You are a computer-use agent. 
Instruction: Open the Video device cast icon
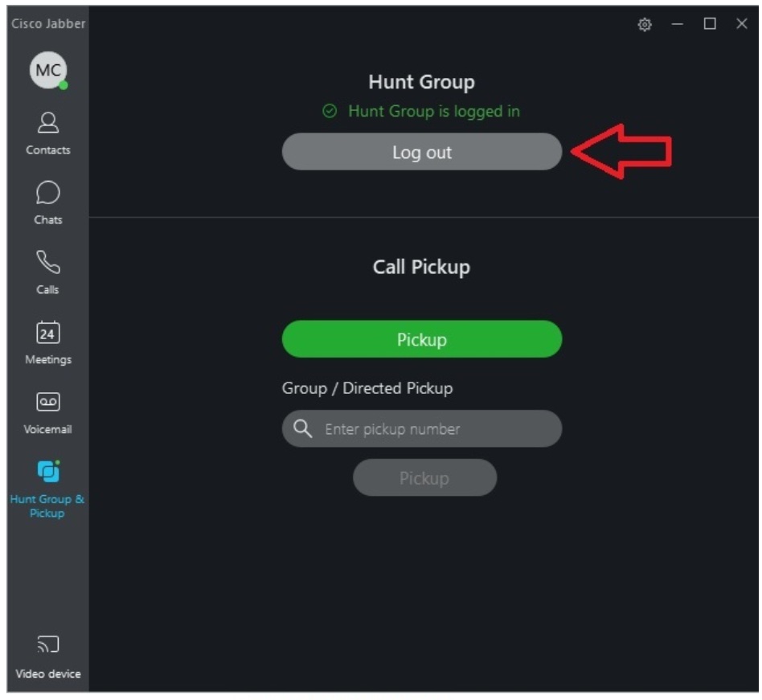click(x=48, y=644)
